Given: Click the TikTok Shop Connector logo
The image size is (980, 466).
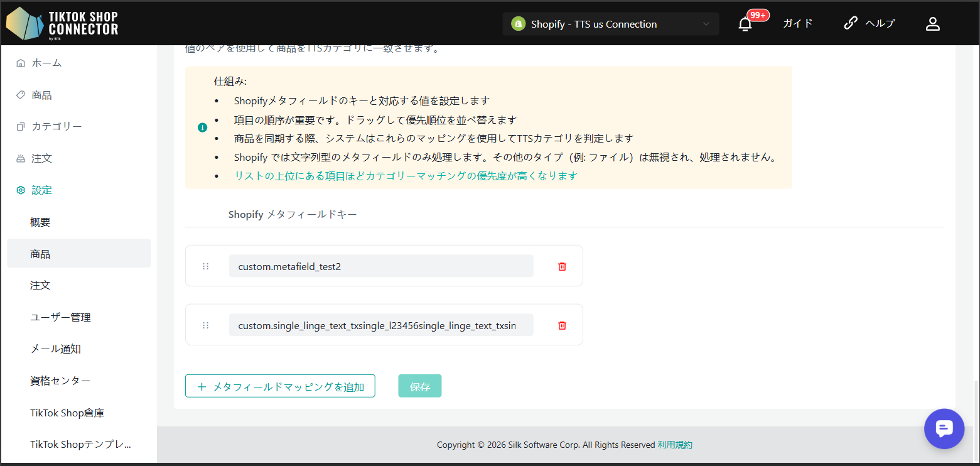Looking at the screenshot, I should point(62,23).
